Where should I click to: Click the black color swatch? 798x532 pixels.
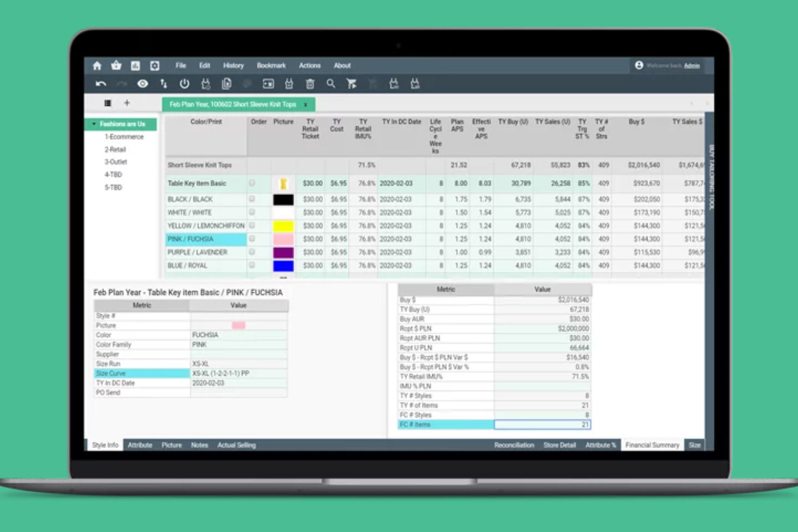283,199
